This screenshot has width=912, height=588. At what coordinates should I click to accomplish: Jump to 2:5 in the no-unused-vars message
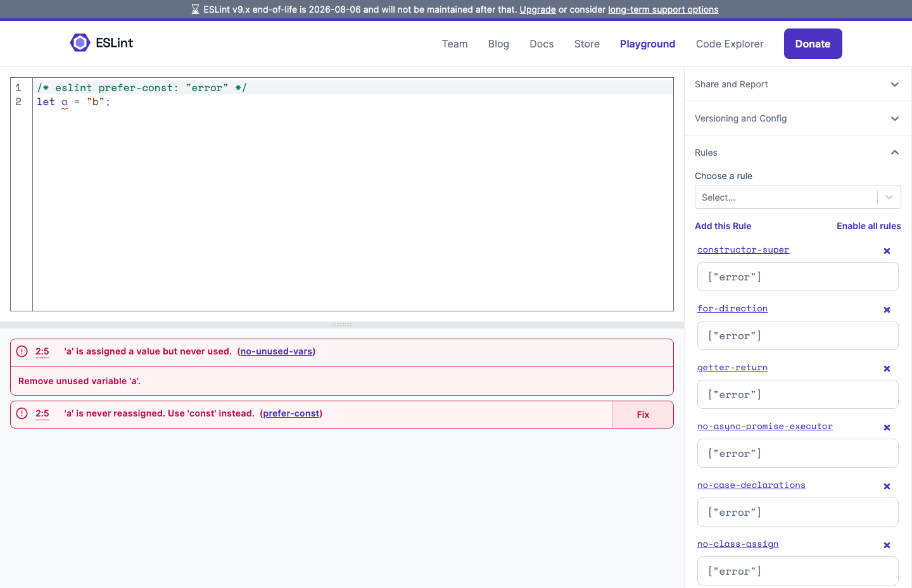42,351
